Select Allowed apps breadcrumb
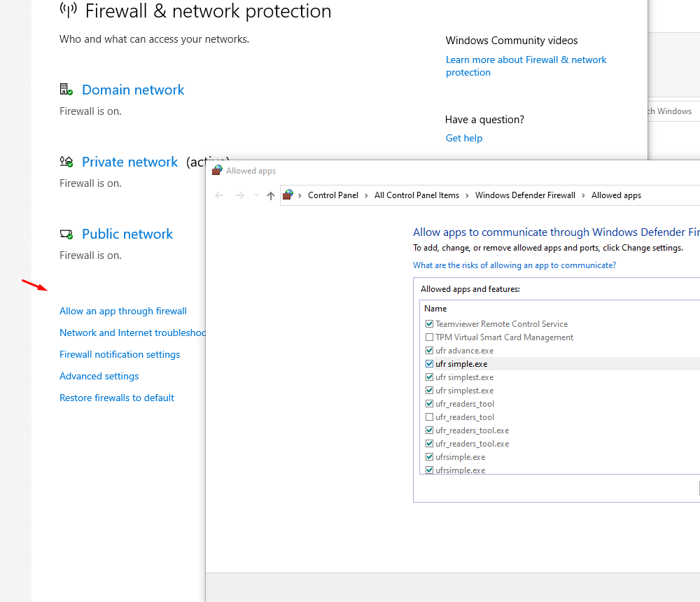 (616, 195)
